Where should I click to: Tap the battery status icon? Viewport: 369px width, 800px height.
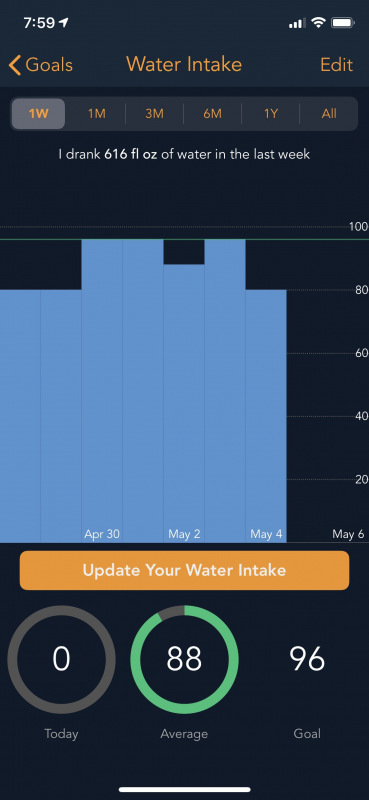[343, 23]
